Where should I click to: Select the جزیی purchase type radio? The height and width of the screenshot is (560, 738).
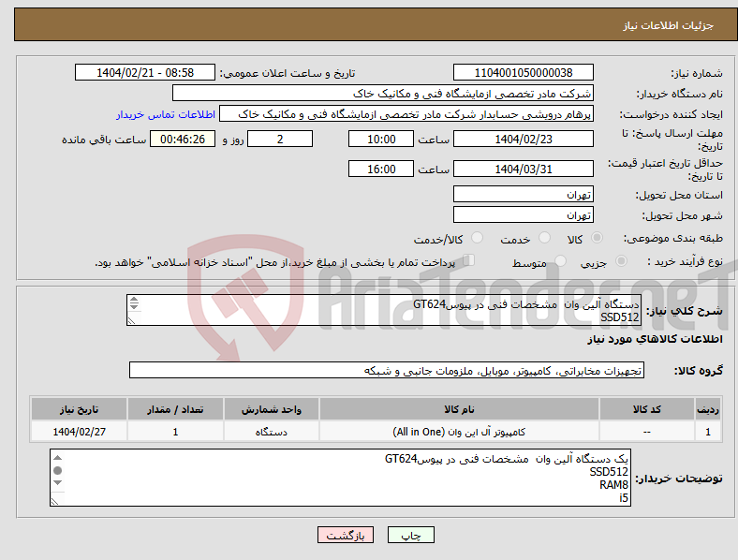(x=621, y=260)
